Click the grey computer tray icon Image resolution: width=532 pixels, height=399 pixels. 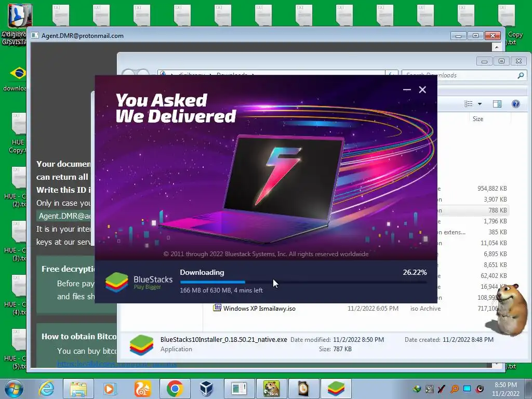click(430, 389)
